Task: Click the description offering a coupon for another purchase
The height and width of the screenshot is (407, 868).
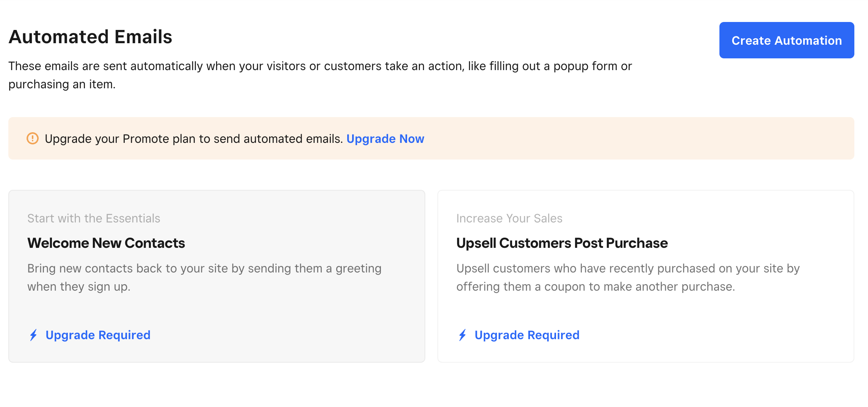Action: coord(628,277)
